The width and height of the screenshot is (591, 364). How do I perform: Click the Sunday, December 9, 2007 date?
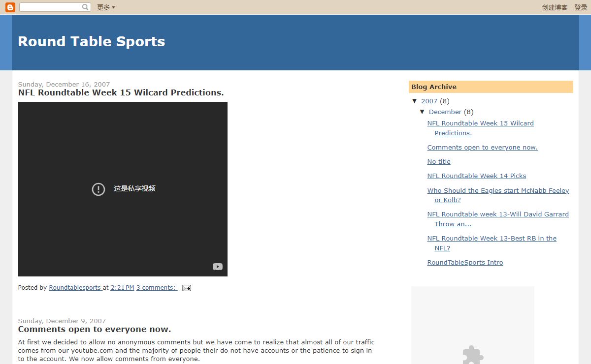[62, 321]
